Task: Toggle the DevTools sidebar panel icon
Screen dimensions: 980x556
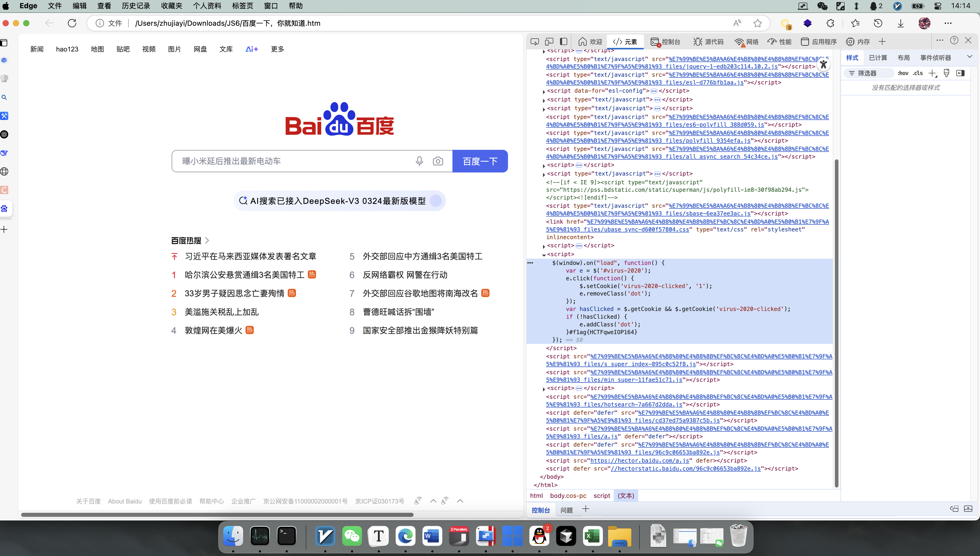Action: click(x=564, y=42)
